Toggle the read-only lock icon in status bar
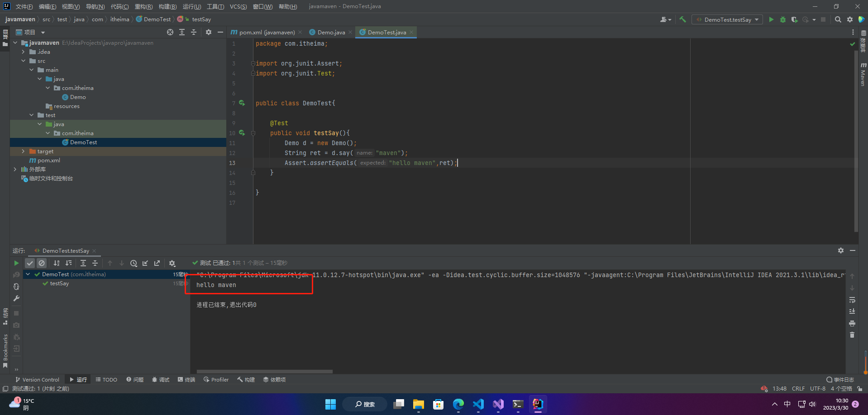 [x=859, y=389]
